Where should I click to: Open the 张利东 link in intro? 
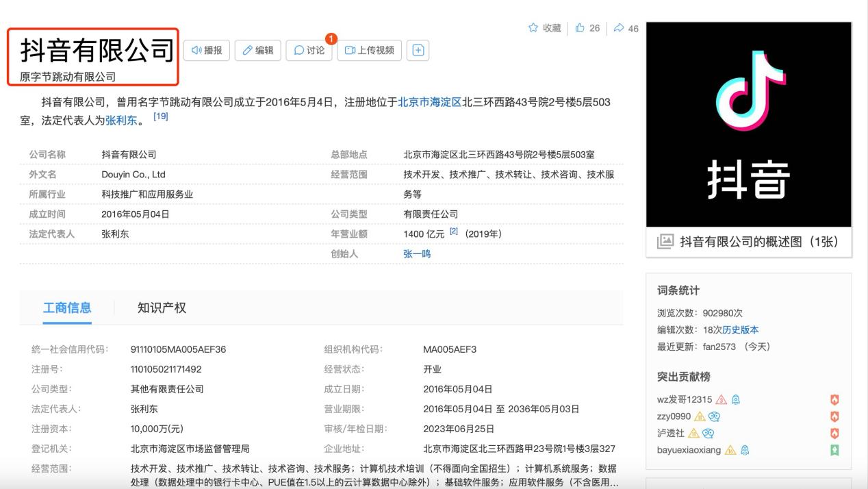[121, 121]
